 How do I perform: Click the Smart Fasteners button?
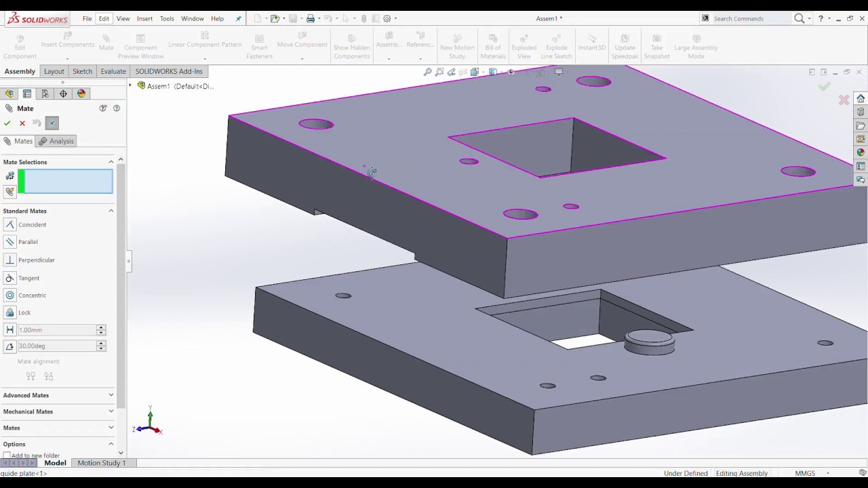coord(259,47)
